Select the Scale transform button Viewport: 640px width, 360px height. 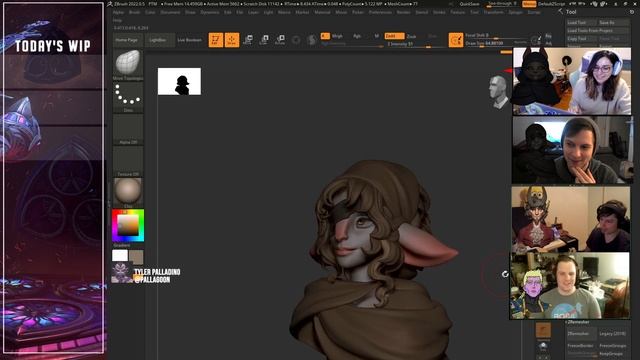click(x=264, y=40)
